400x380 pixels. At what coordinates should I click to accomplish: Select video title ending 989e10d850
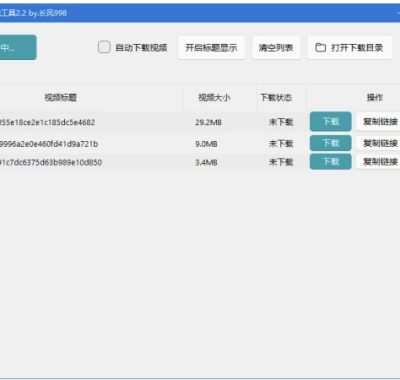tap(51, 162)
